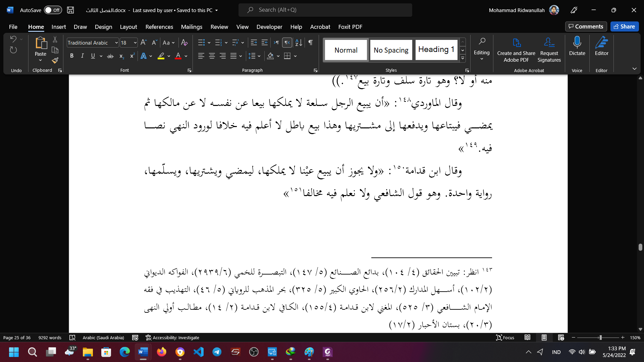The height and width of the screenshot is (362, 644).
Task: Toggle the AutoSave switch
Action: point(53,10)
